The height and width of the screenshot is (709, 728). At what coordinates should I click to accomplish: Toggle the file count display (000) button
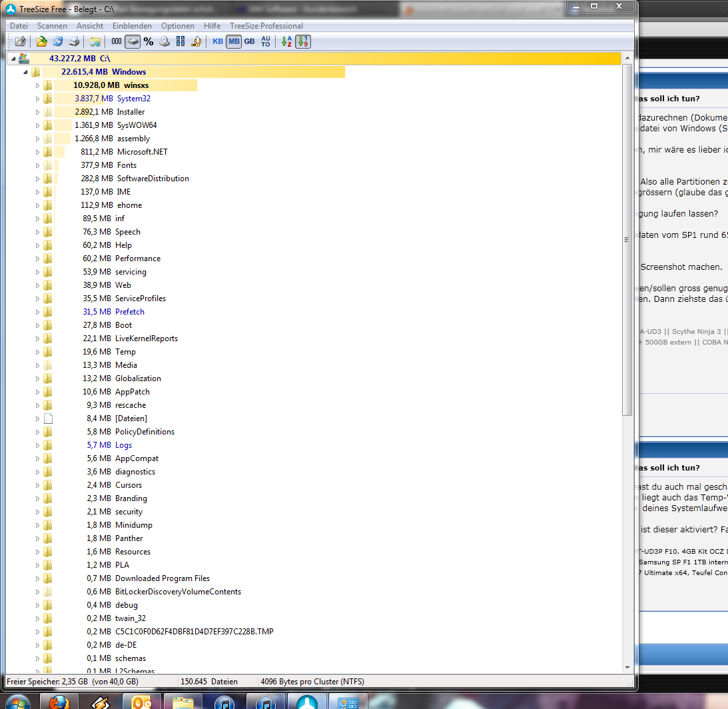click(116, 42)
